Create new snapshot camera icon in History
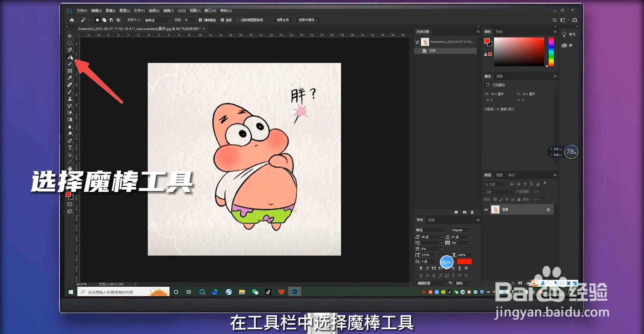 point(465,212)
